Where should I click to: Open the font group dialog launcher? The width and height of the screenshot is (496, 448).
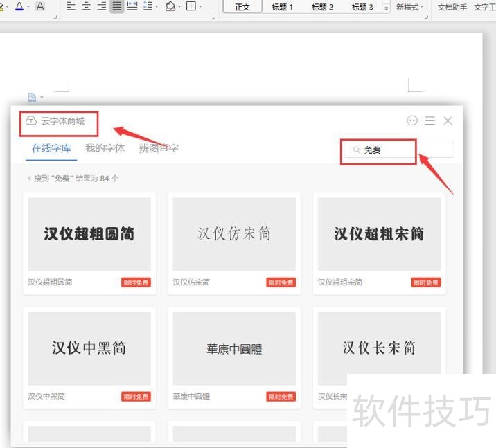55,17
